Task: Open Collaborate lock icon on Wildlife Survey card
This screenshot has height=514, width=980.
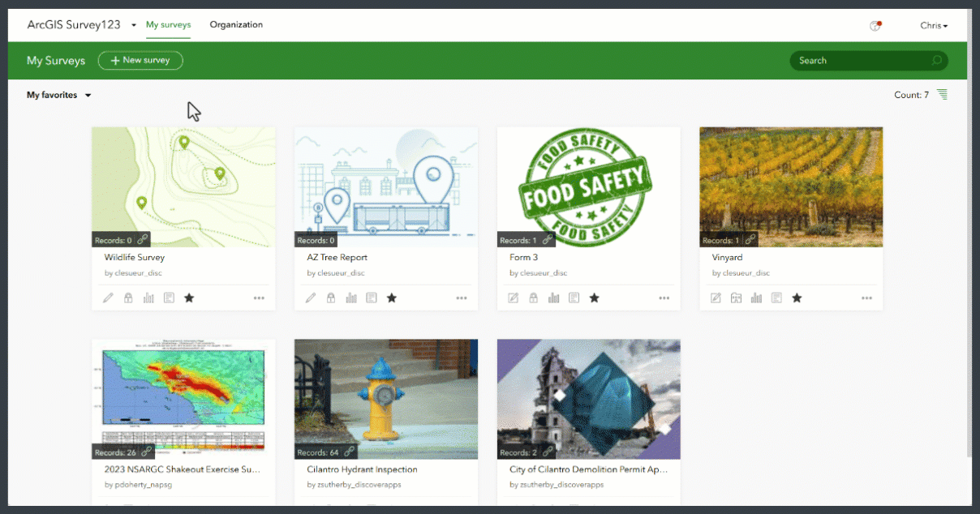Action: (128, 298)
